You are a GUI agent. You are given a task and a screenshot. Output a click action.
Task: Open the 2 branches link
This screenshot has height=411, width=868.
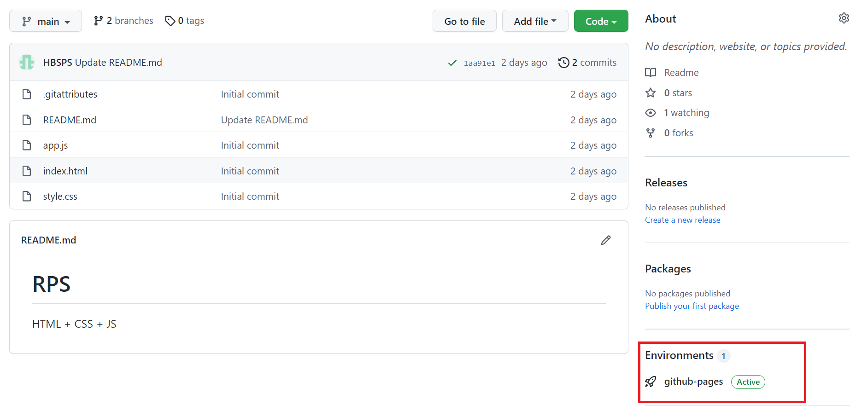[x=123, y=21]
